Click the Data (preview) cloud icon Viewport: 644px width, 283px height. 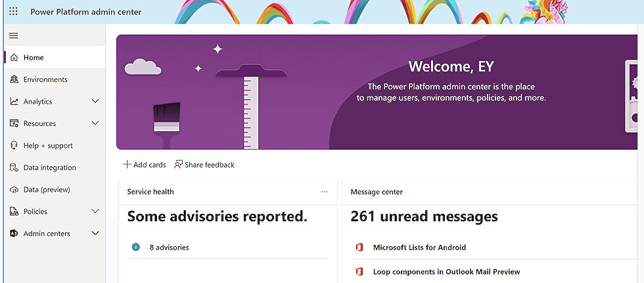coord(14,190)
